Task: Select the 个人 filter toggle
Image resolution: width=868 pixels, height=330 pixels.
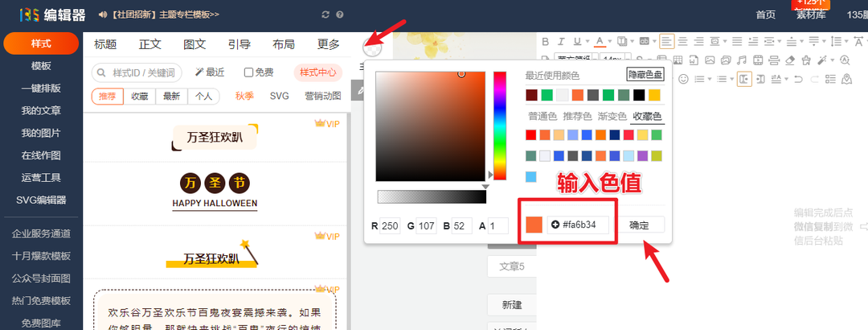Action: tap(203, 96)
